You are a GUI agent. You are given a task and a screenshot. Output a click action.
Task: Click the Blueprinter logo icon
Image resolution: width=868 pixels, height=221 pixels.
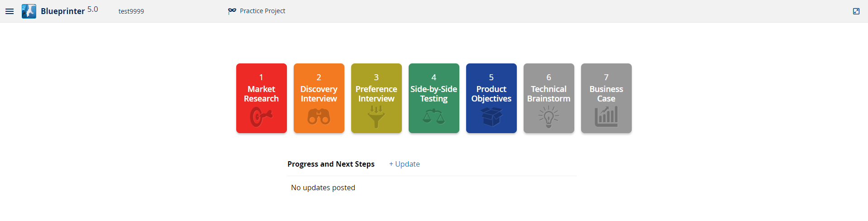coord(29,11)
